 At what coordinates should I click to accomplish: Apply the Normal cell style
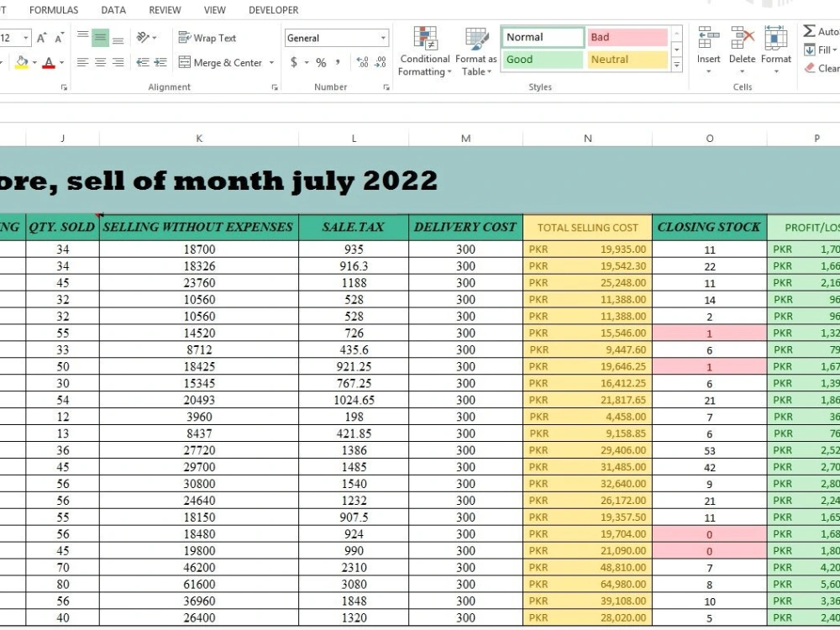click(x=543, y=38)
